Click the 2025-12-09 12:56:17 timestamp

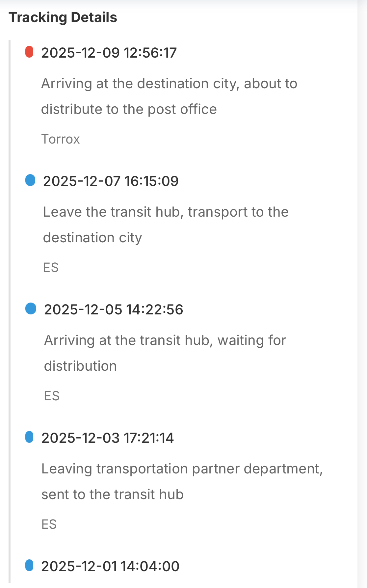(x=109, y=53)
